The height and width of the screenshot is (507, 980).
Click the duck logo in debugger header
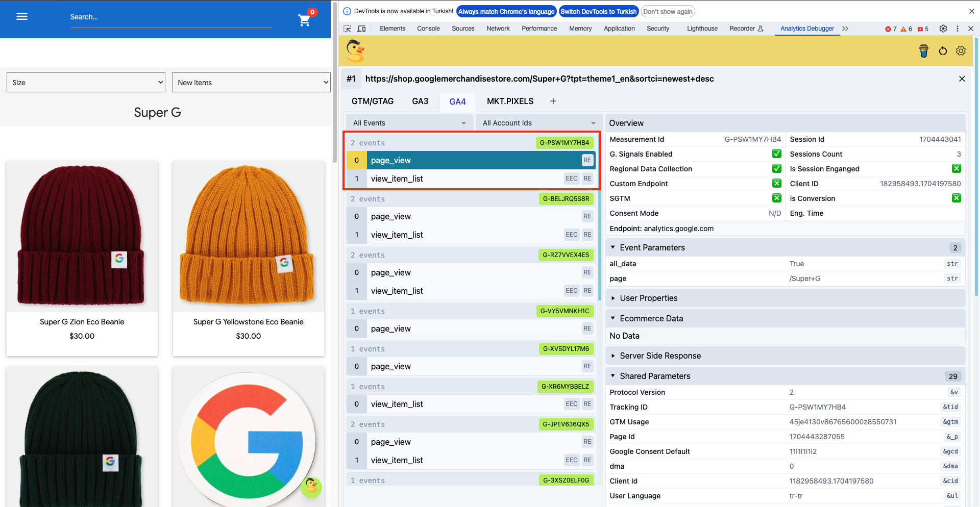click(x=355, y=50)
